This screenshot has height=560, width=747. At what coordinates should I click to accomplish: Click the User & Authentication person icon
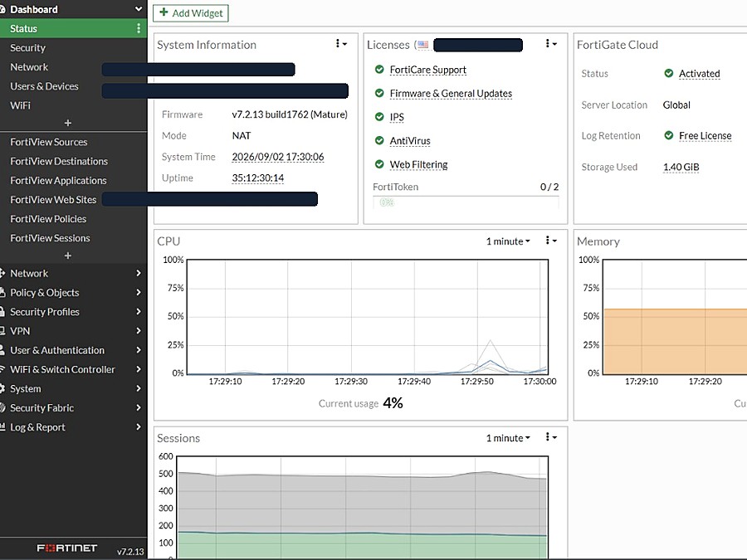pos(2,350)
